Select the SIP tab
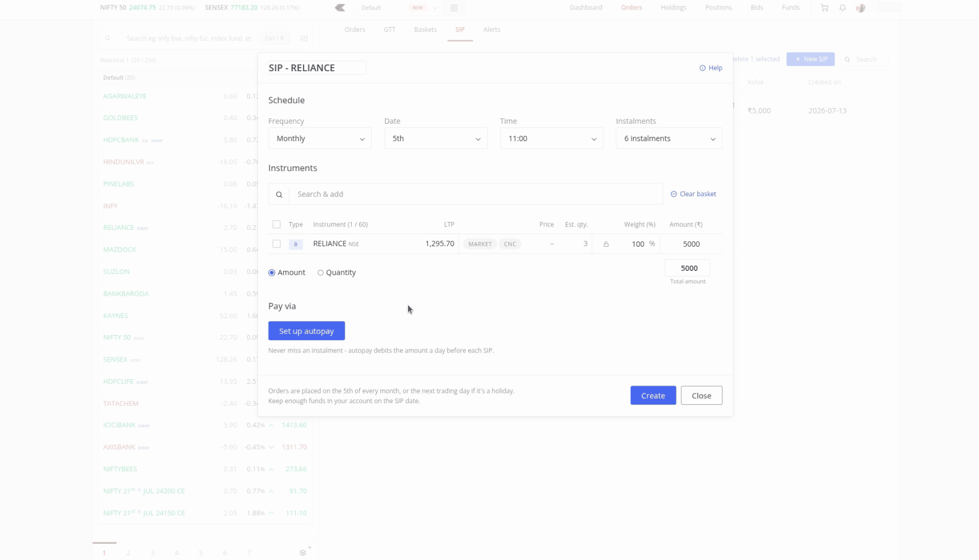Image resolution: width=979 pixels, height=560 pixels. pyautogui.click(x=460, y=30)
